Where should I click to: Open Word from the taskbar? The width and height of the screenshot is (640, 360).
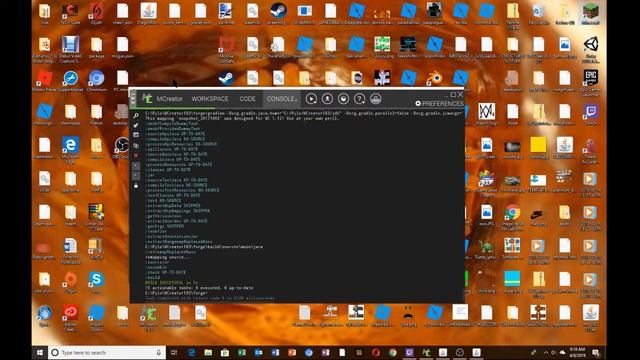275,352
